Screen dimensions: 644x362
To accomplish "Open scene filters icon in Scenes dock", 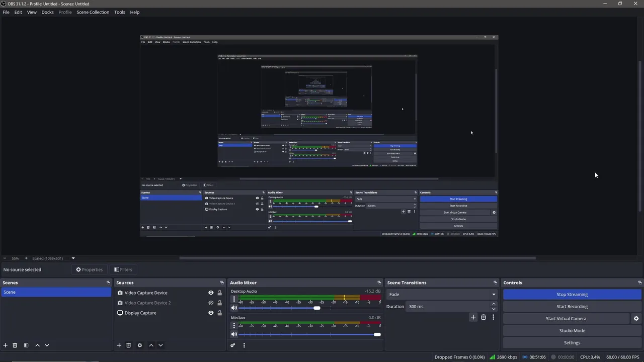I will [x=26, y=345].
